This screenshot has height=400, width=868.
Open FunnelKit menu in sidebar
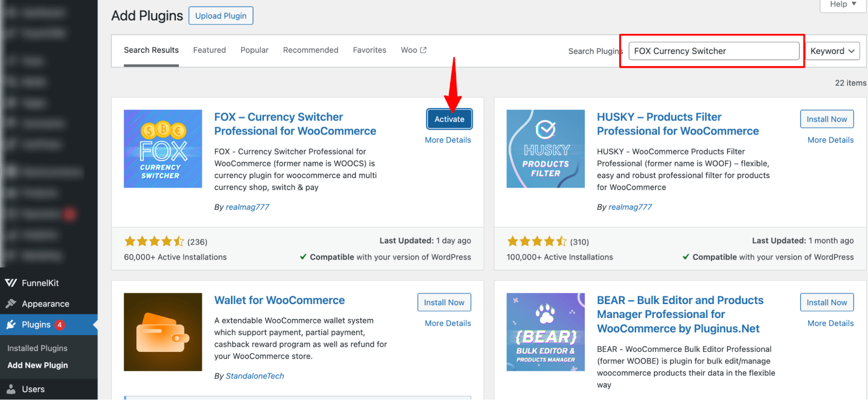(x=49, y=283)
